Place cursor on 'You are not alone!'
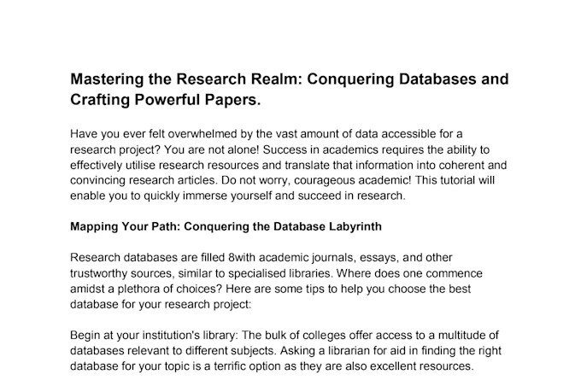 click(212, 149)
